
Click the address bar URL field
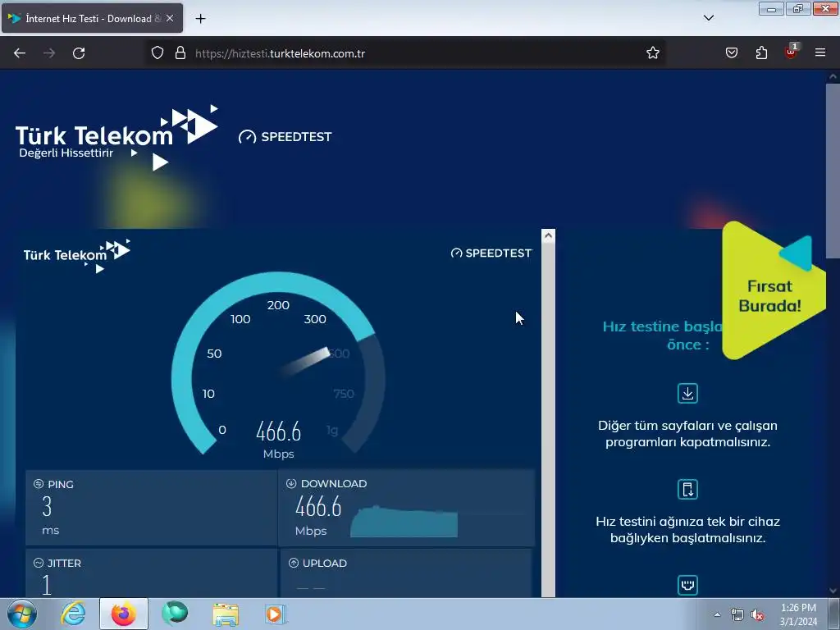[x=407, y=53]
